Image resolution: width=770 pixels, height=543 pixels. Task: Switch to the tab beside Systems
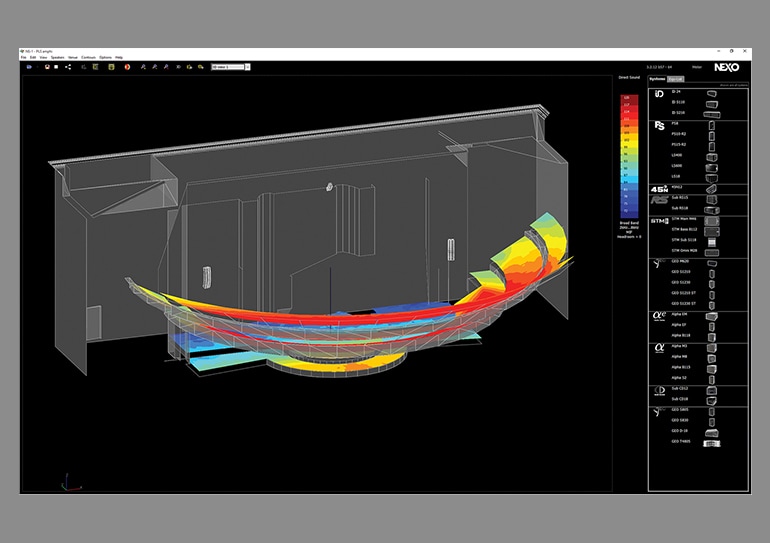(675, 77)
